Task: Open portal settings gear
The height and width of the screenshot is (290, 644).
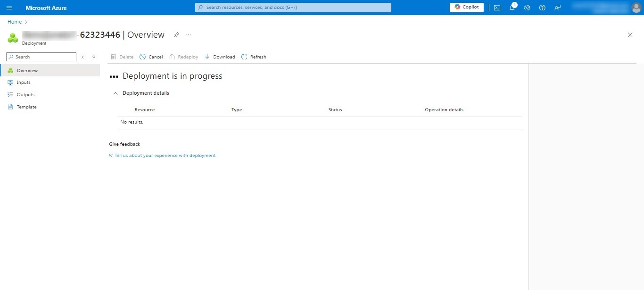Action: (527, 8)
